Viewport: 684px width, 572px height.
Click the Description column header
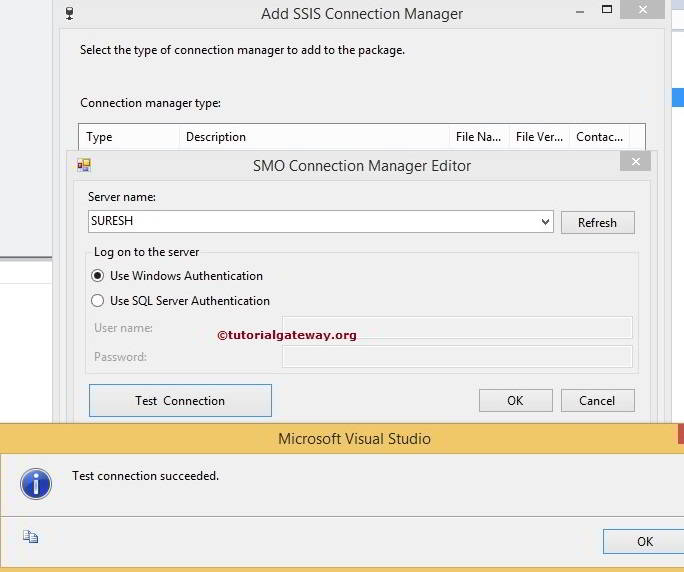(314, 137)
